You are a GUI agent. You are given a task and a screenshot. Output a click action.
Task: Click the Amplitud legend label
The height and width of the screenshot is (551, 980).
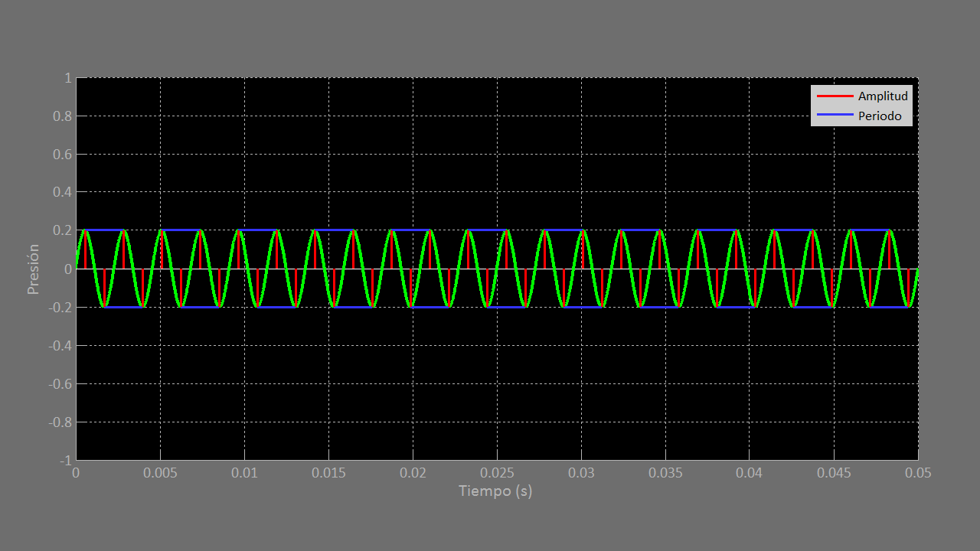pos(883,96)
